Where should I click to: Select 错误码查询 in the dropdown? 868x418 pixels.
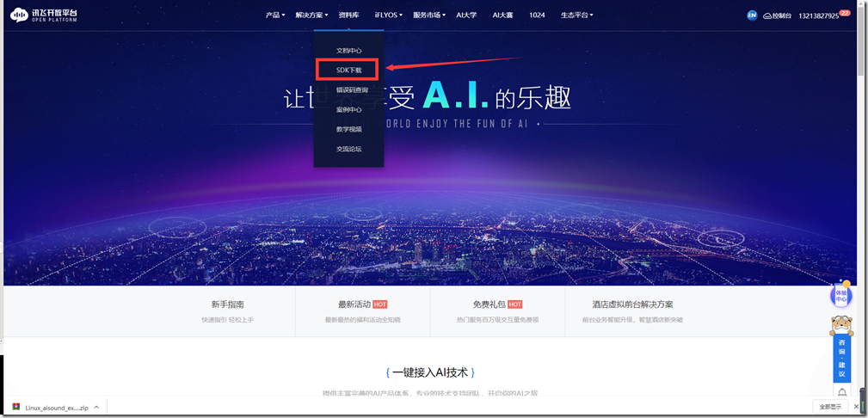pos(352,89)
